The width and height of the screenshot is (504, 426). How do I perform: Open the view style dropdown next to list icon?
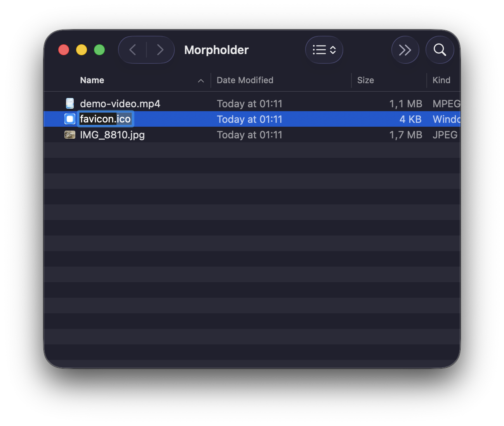click(333, 50)
